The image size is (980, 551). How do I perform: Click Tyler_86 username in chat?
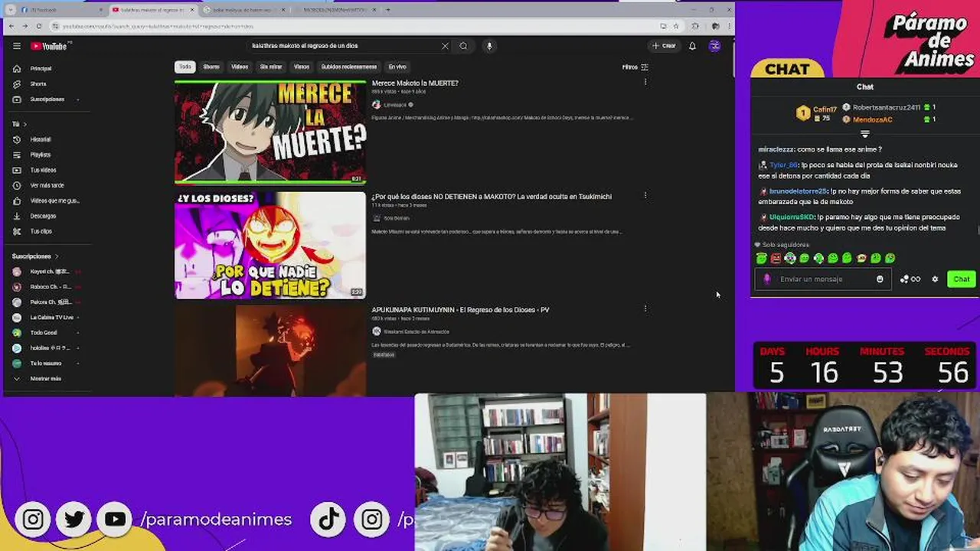point(783,165)
